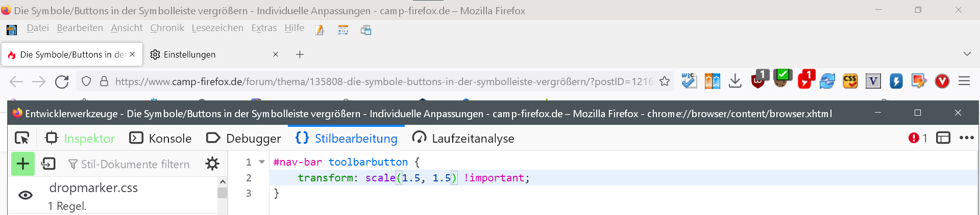The width and height of the screenshot is (980, 215).
Task: Click the Stil-Dokumente filtern input field
Action: point(136,164)
